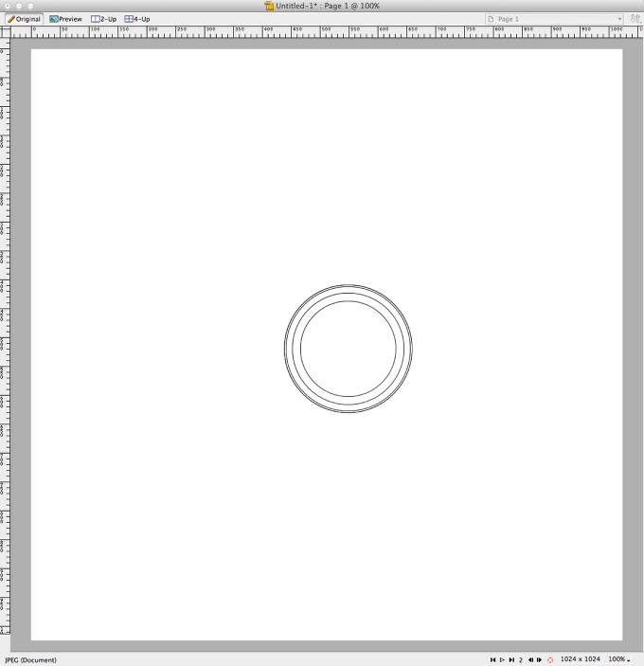Click the JPEG (Document) status text
Screen dimensions: 644x666
30,660
